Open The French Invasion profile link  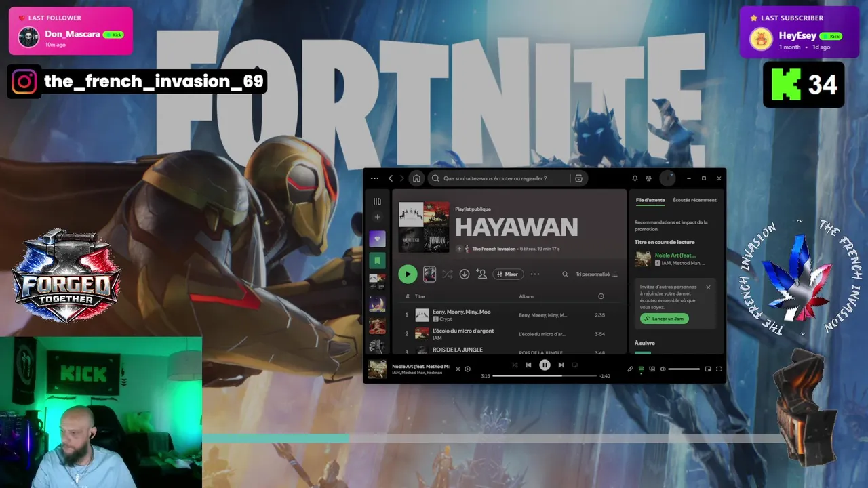point(494,249)
